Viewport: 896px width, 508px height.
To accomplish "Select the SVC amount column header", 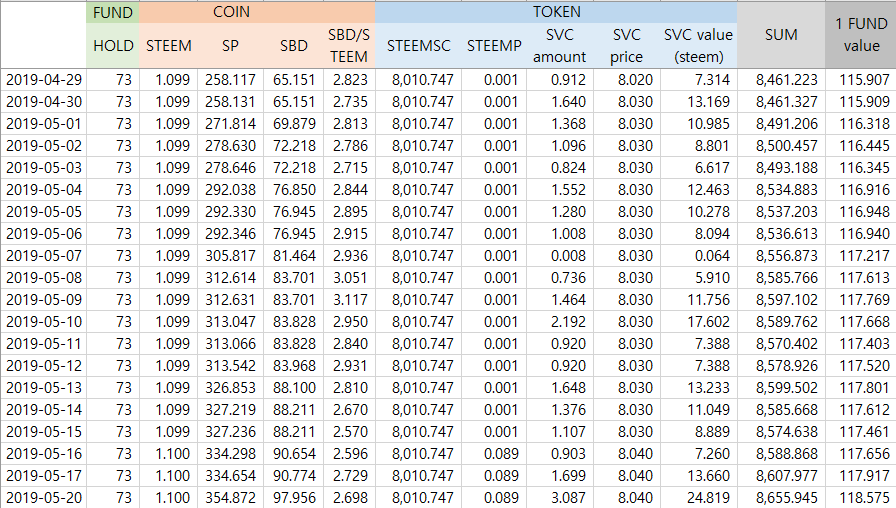I will coord(559,46).
